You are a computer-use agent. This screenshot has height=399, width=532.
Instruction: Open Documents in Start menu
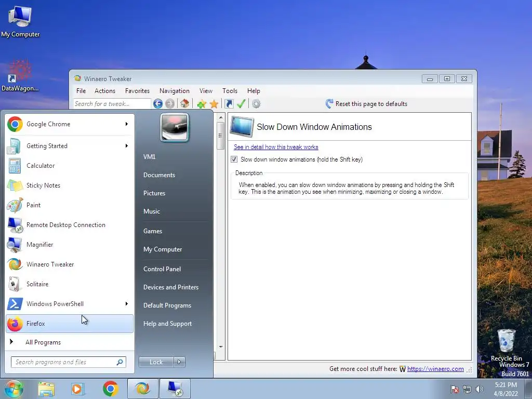[x=159, y=175]
